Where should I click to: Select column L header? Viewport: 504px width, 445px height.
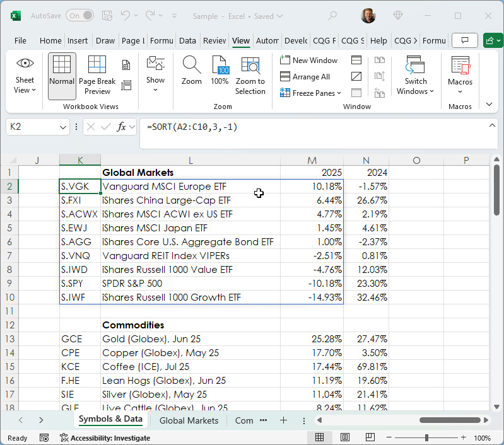click(x=190, y=160)
